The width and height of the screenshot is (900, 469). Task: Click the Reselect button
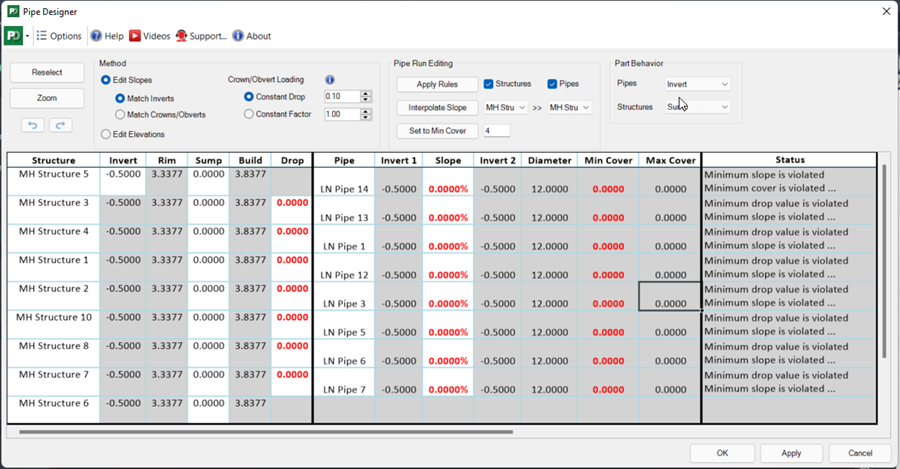pos(47,72)
